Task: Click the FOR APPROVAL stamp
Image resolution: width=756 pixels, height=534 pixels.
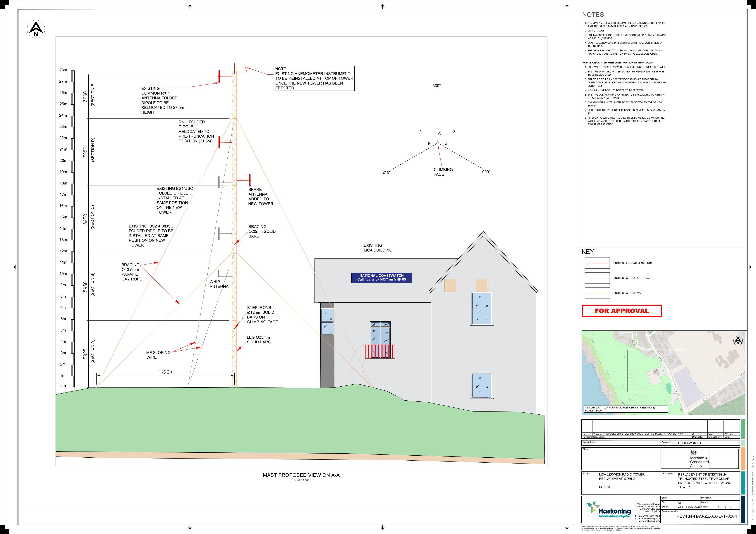Action: click(622, 311)
